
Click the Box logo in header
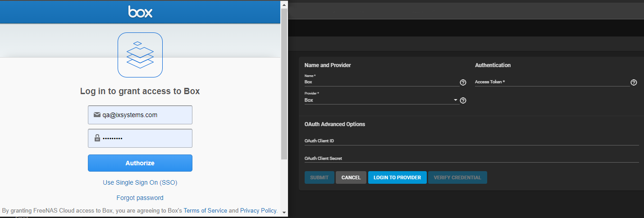(140, 12)
